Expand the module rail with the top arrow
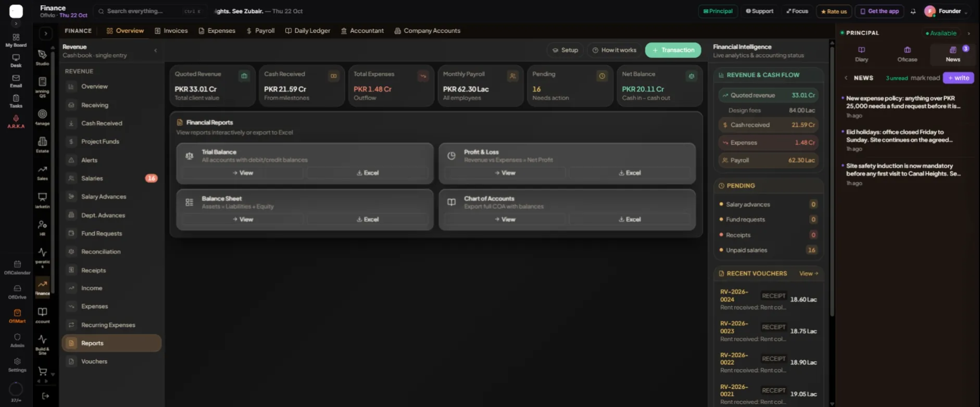The width and height of the screenshot is (980, 407). [45, 33]
